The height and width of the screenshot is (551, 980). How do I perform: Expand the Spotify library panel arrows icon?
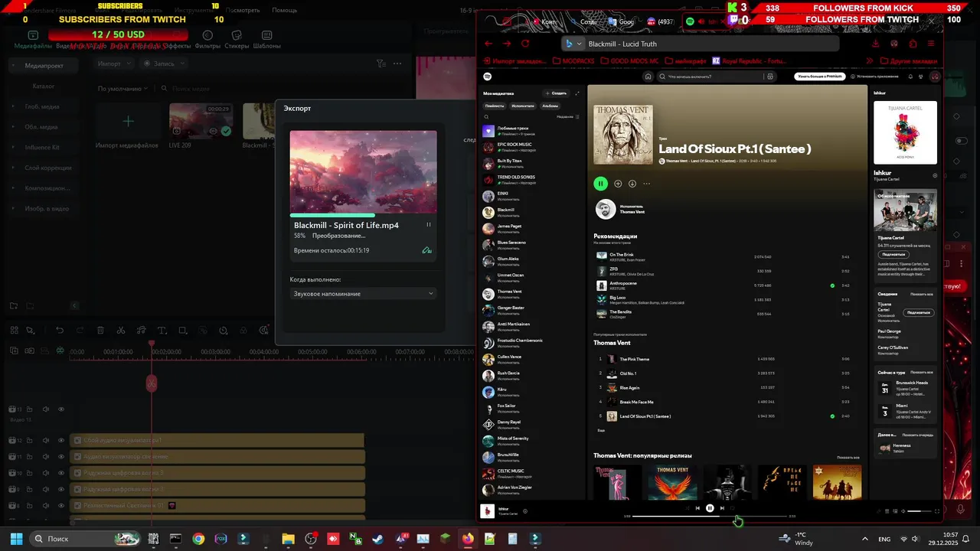(x=577, y=93)
